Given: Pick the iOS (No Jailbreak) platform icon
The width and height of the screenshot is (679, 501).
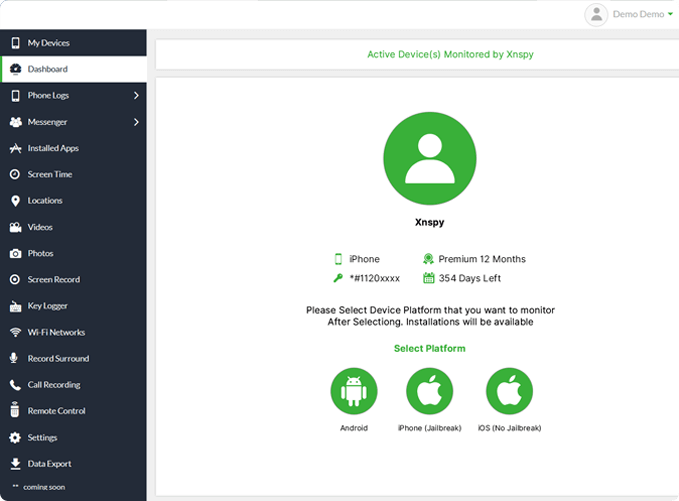Looking at the screenshot, I should pos(509,392).
